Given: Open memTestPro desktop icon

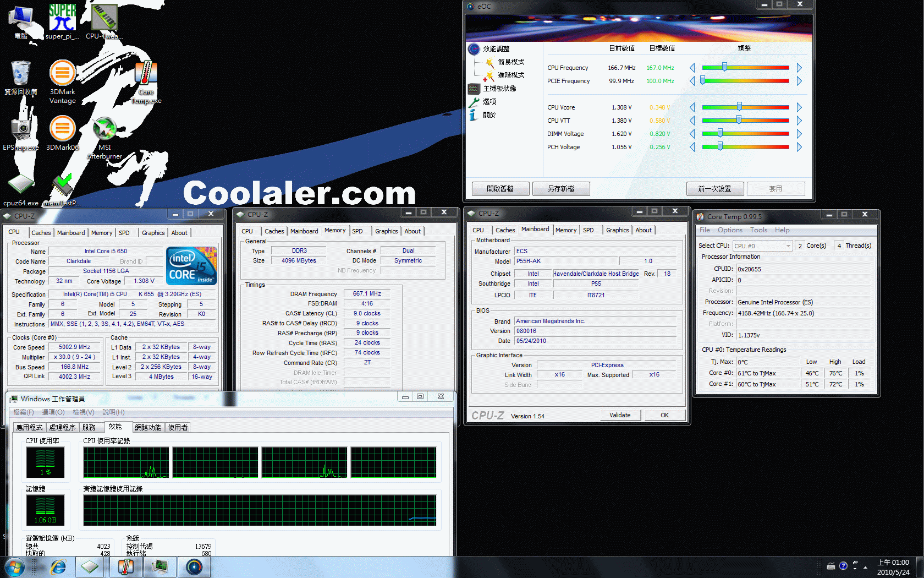Looking at the screenshot, I should pos(62,190).
